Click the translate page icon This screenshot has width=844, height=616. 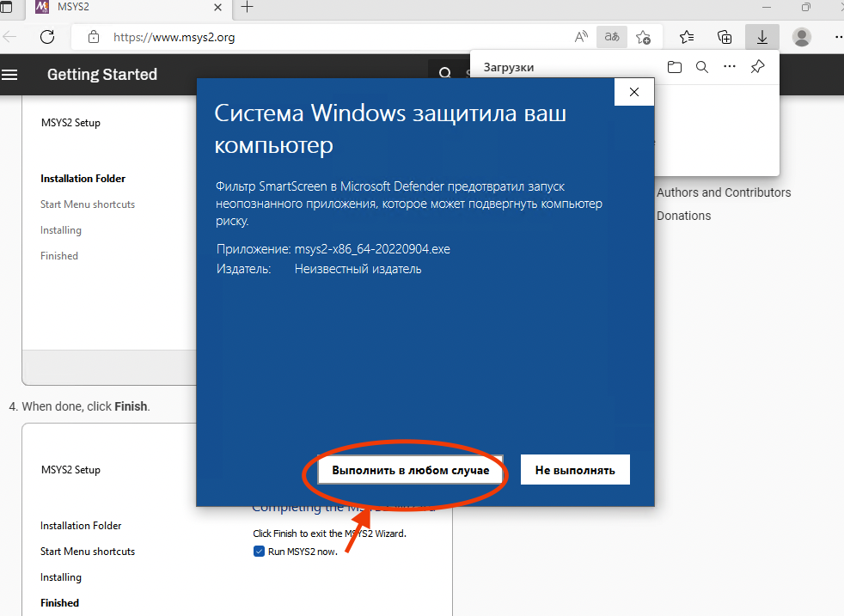(x=612, y=37)
